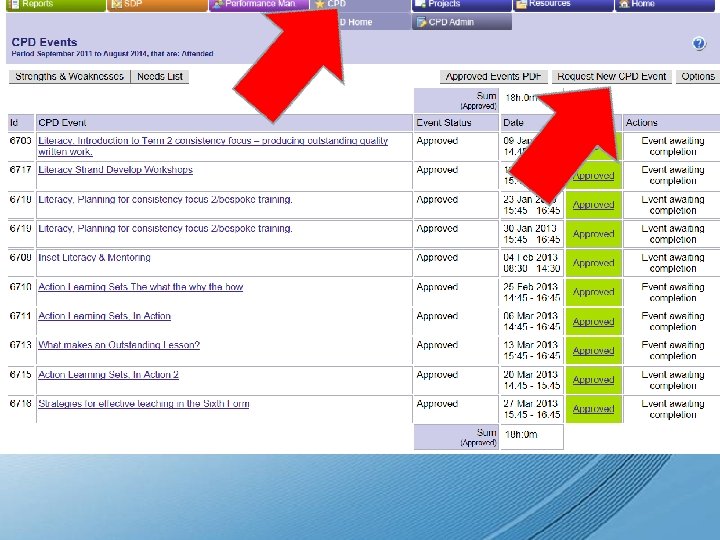Screen dimensions: 720x540
Task: Click green Approved cell for 04 Feb event
Action: point(594,263)
